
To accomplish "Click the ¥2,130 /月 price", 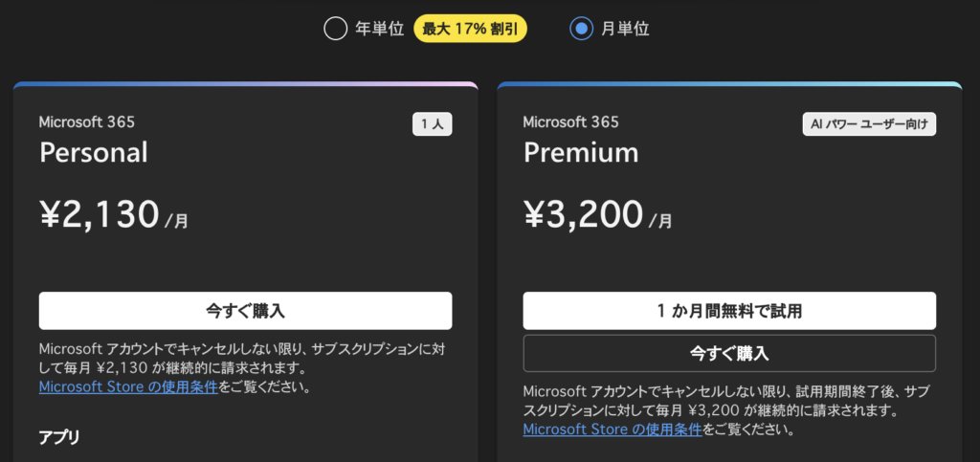I will 113,216.
